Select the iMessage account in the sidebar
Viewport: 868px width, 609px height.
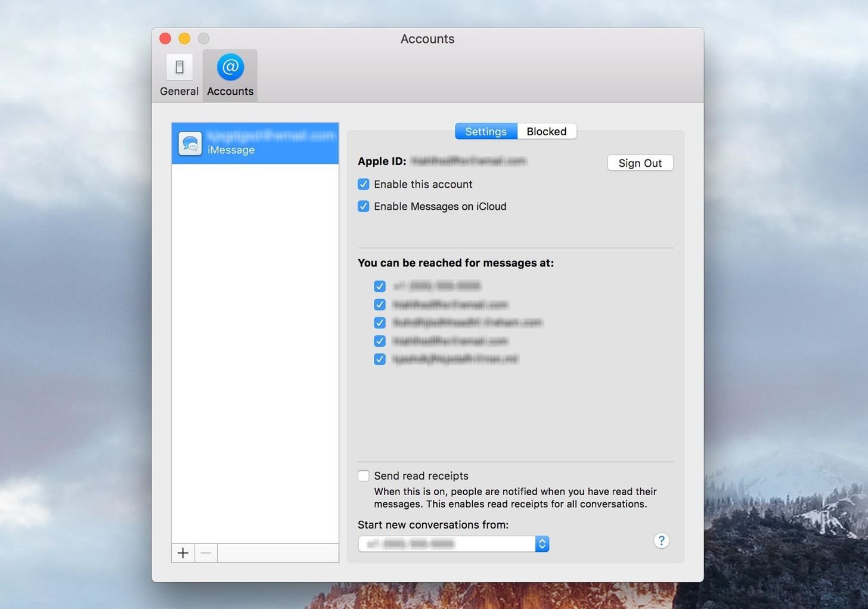(x=255, y=143)
